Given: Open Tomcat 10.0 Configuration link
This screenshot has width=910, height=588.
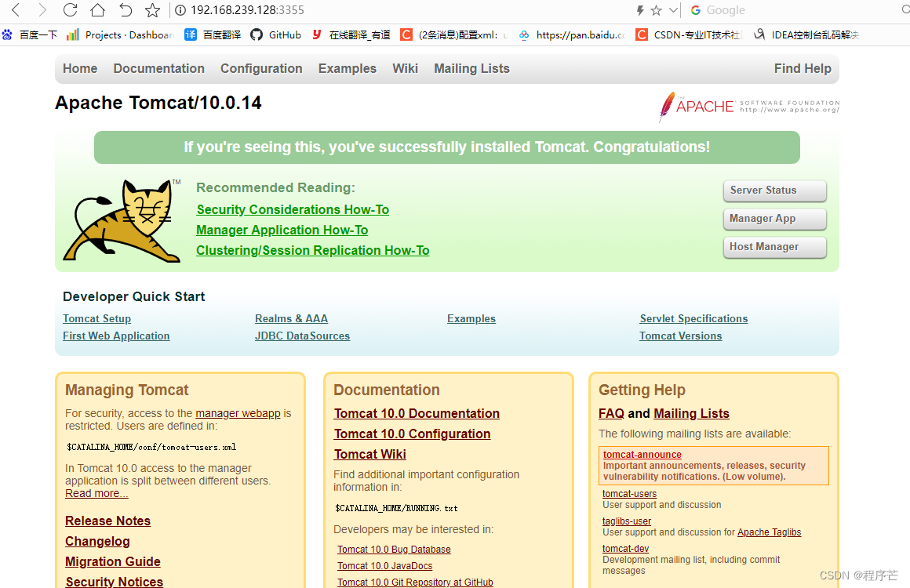Looking at the screenshot, I should pyautogui.click(x=412, y=434).
